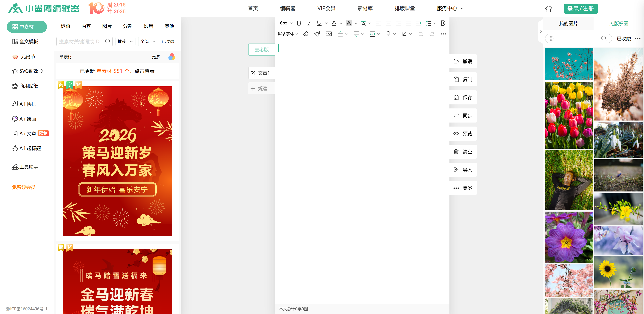Click the search icon in material search box
This screenshot has height=314, width=644.
coord(108,42)
